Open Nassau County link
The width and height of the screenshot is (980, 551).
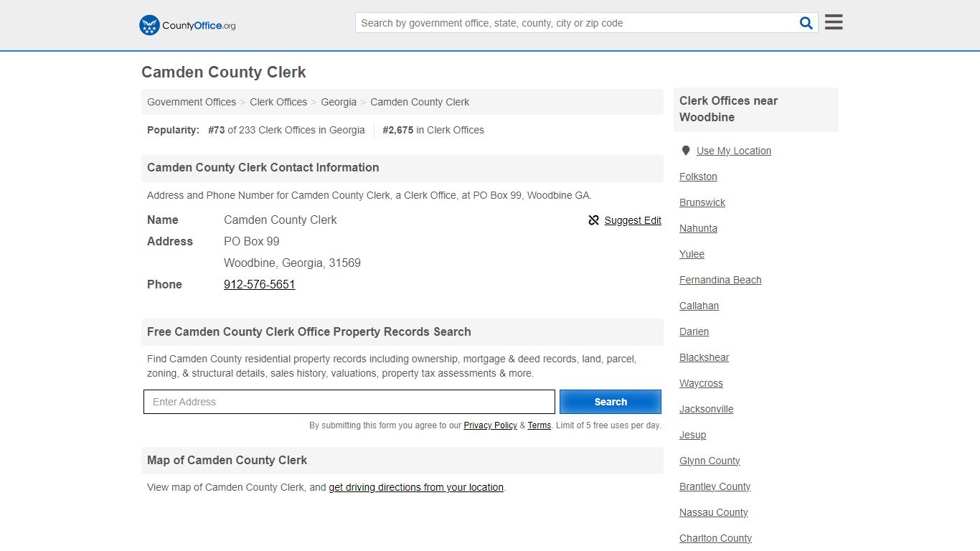click(x=713, y=512)
